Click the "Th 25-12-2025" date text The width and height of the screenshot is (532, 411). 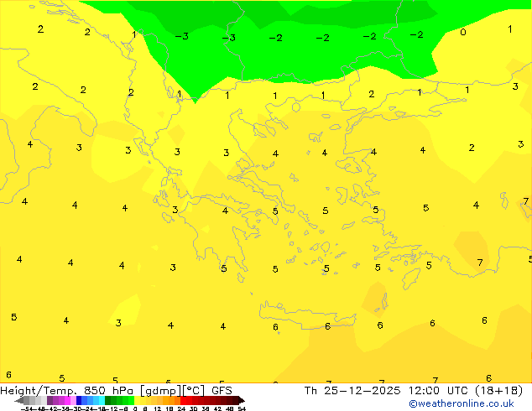click(x=352, y=391)
